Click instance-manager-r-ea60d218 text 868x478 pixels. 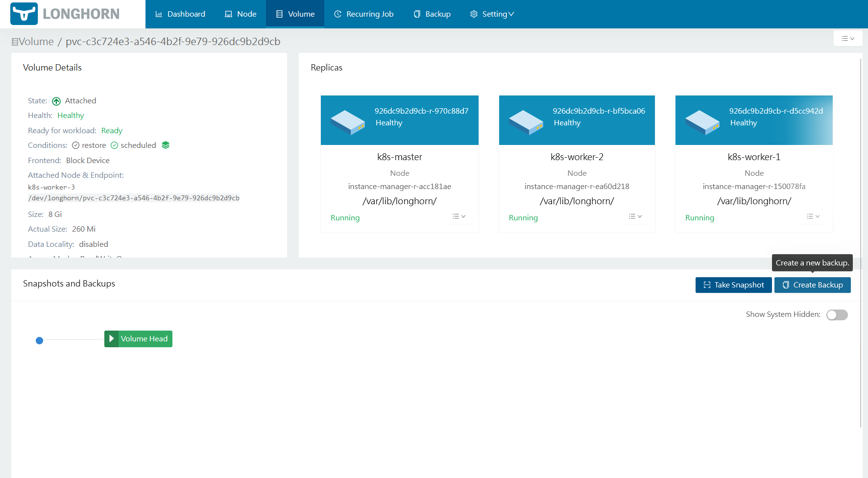pos(577,187)
